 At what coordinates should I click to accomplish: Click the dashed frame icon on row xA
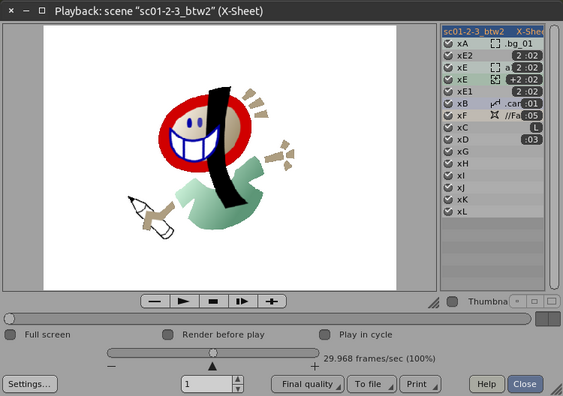point(495,43)
